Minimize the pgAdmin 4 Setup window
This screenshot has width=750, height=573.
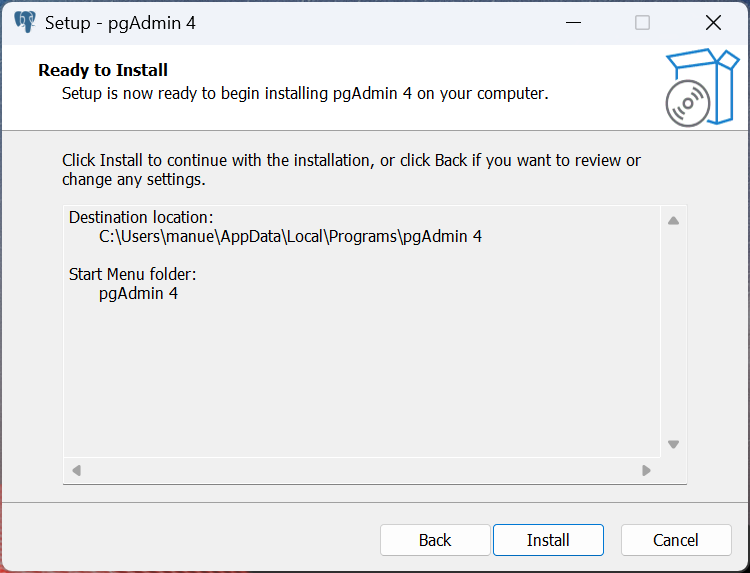coord(573,22)
